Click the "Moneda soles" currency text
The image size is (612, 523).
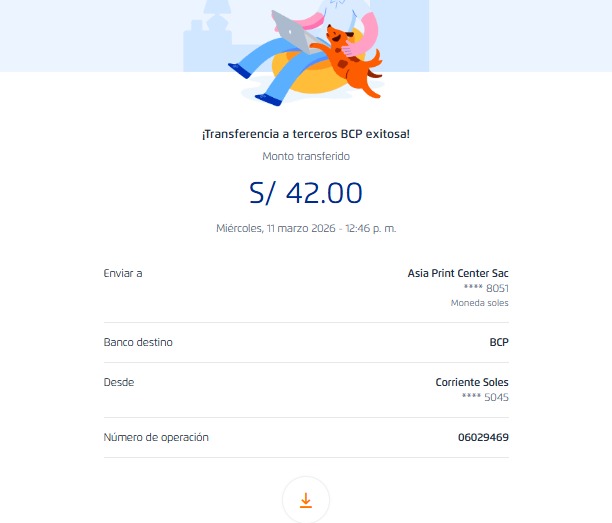click(479, 303)
